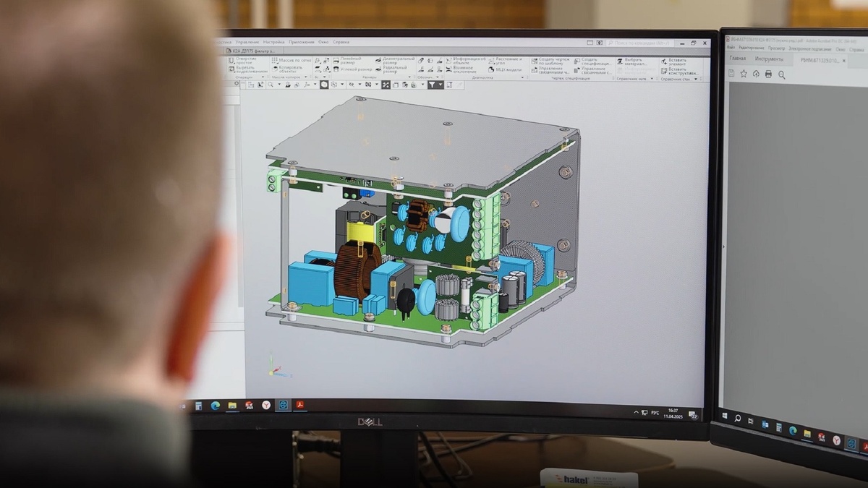Click the zoom magnifier icon in view toolbar
This screenshot has height=488, width=868.
click(271, 85)
